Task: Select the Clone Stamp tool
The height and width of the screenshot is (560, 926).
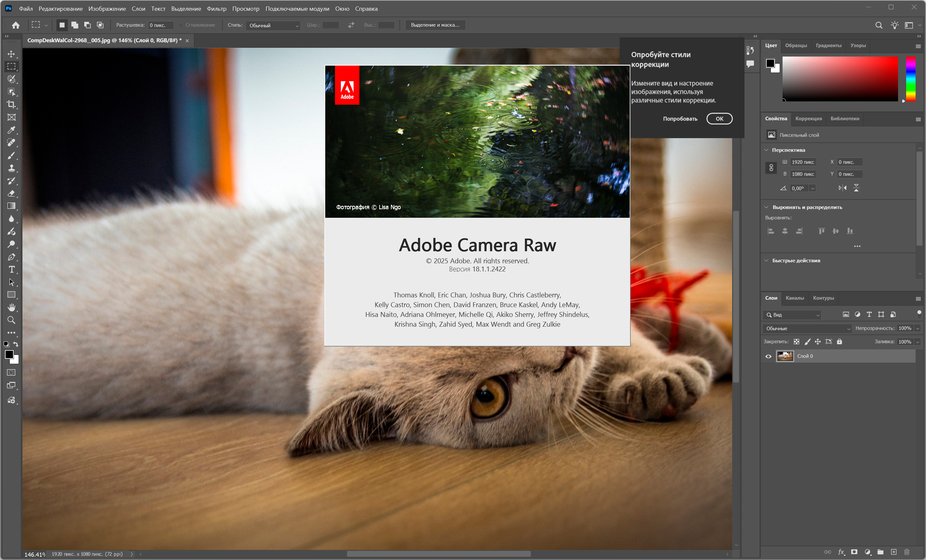Action: [11, 168]
